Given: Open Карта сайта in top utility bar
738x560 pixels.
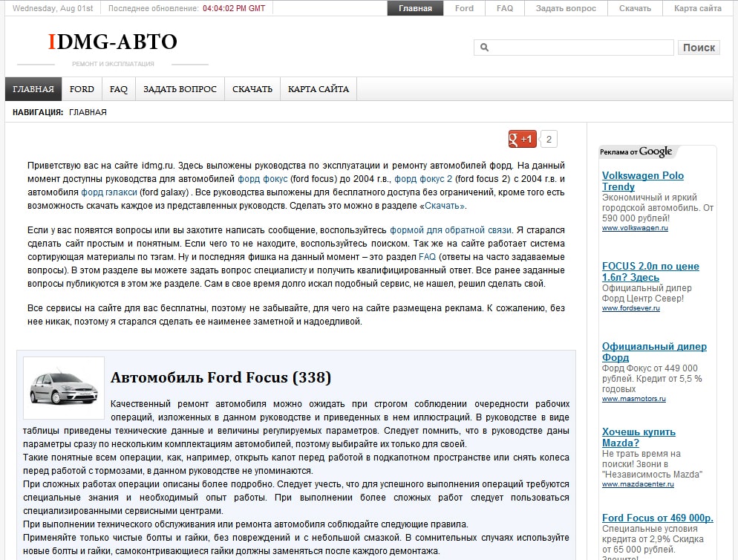Looking at the screenshot, I should coord(697,8).
